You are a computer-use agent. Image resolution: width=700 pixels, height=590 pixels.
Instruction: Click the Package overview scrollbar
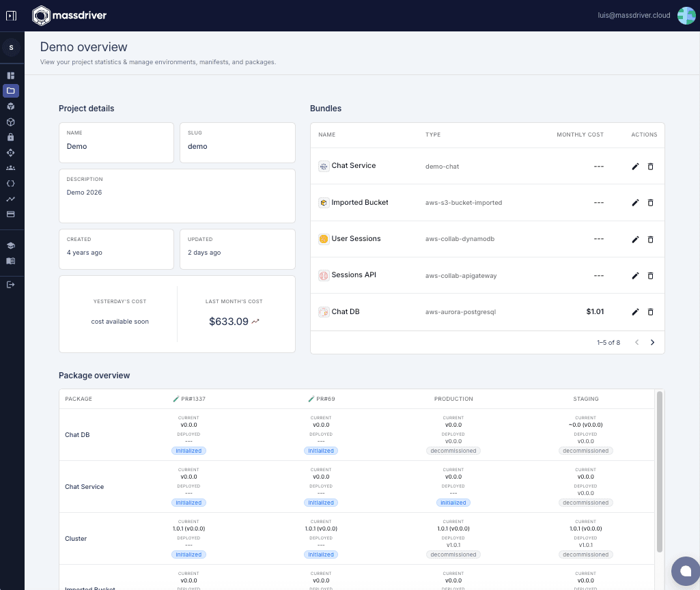pyautogui.click(x=659, y=478)
